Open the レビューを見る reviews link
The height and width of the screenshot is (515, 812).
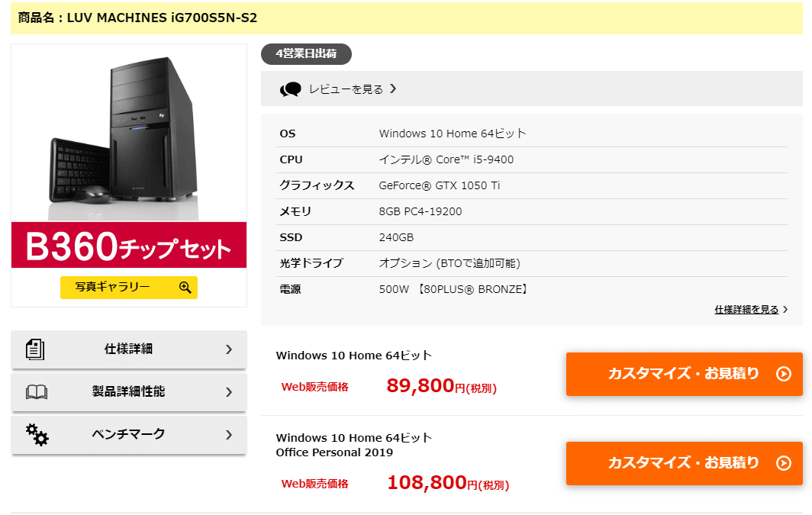[346, 89]
